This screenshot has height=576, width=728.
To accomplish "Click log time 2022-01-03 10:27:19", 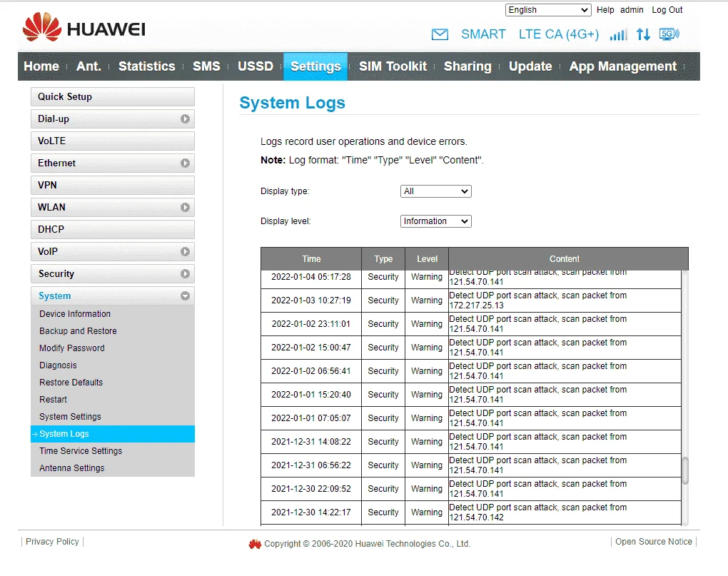I will 311,300.
